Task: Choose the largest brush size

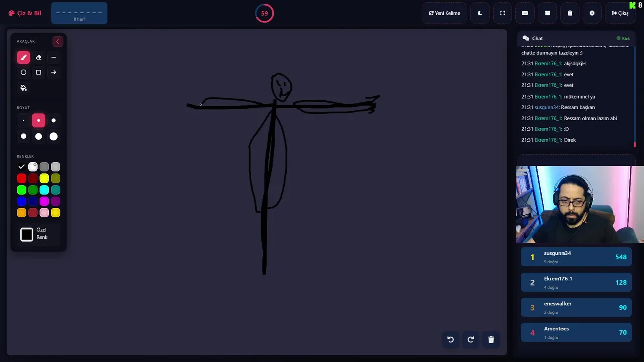Action: click(x=53, y=136)
